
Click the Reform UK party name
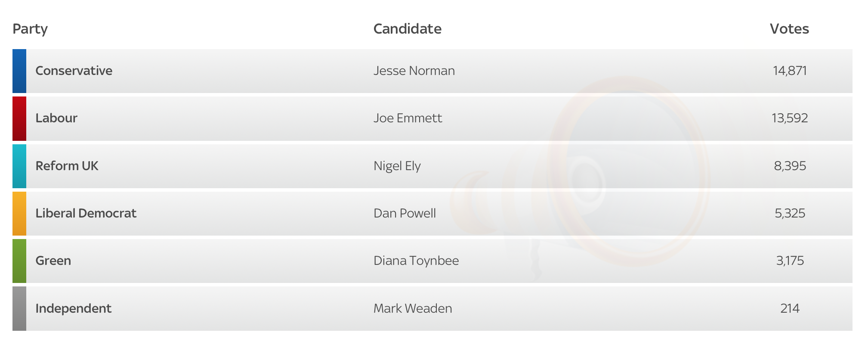pos(67,166)
